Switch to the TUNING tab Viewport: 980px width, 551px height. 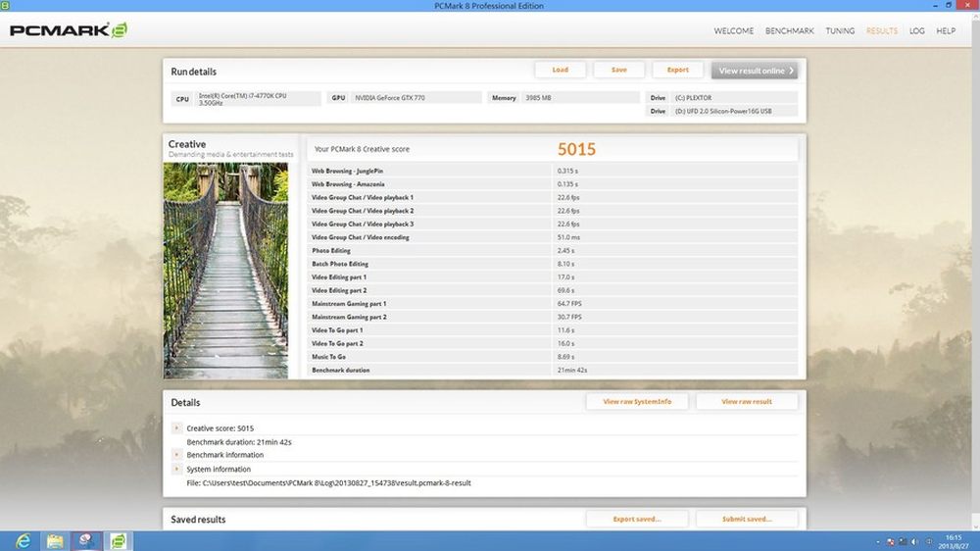[840, 30]
